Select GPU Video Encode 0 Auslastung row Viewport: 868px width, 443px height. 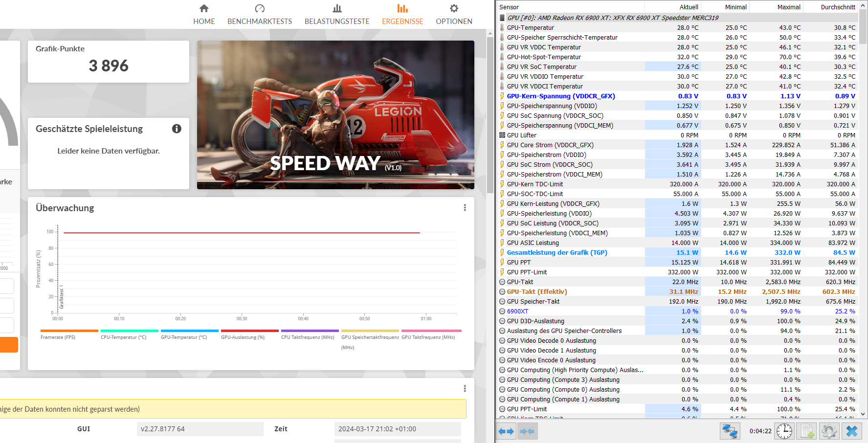(677, 360)
